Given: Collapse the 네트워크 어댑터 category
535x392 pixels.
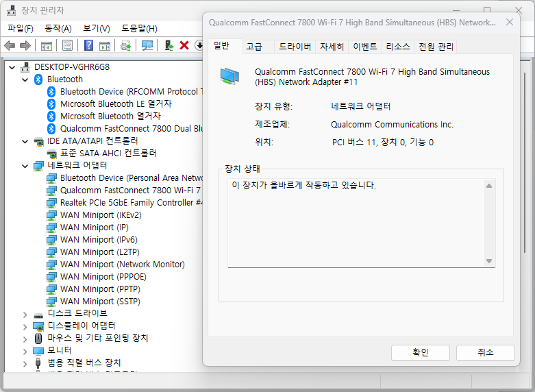Looking at the screenshot, I should tap(25, 166).
